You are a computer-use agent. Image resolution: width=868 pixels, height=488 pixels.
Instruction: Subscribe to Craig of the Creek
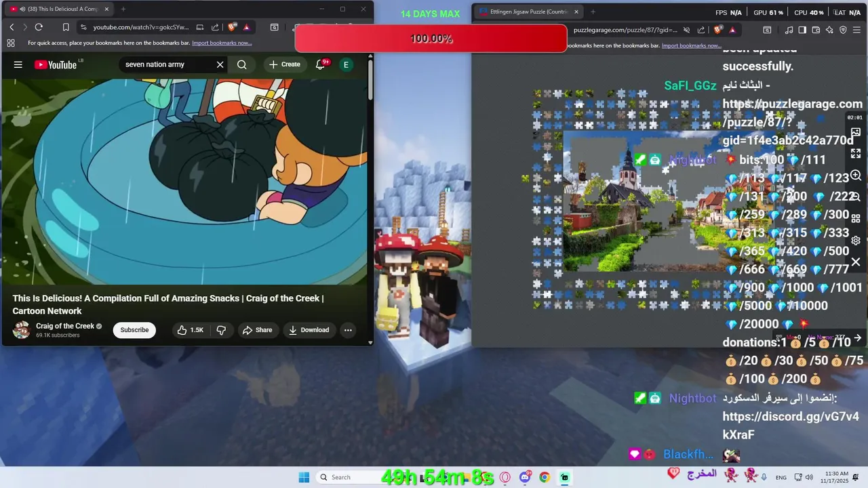click(134, 330)
